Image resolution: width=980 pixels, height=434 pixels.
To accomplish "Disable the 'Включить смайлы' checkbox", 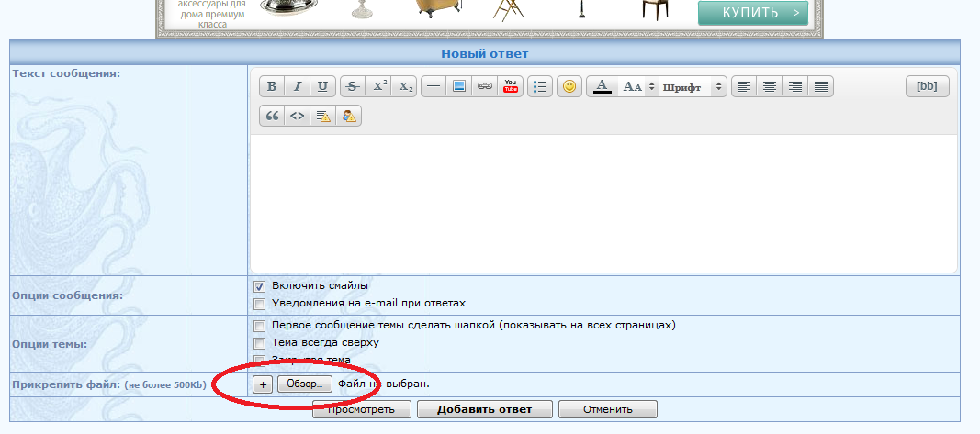I will [260, 286].
